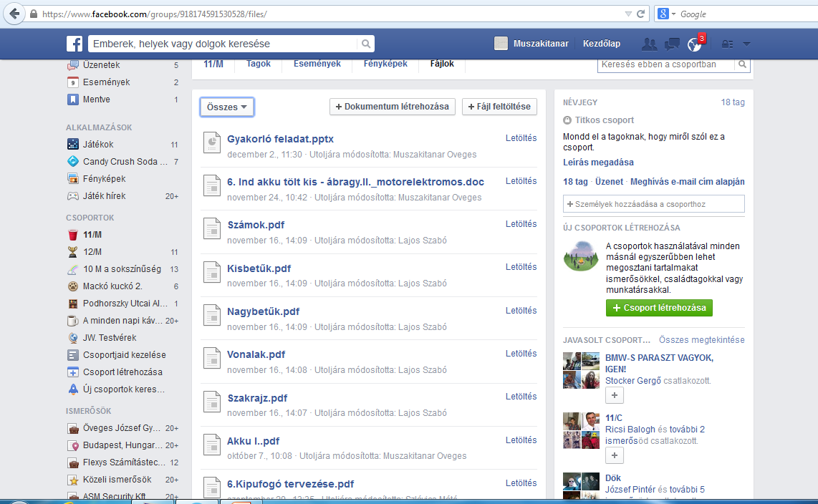Focus Személyek hozzáadása a csoporthoz field

tap(654, 204)
